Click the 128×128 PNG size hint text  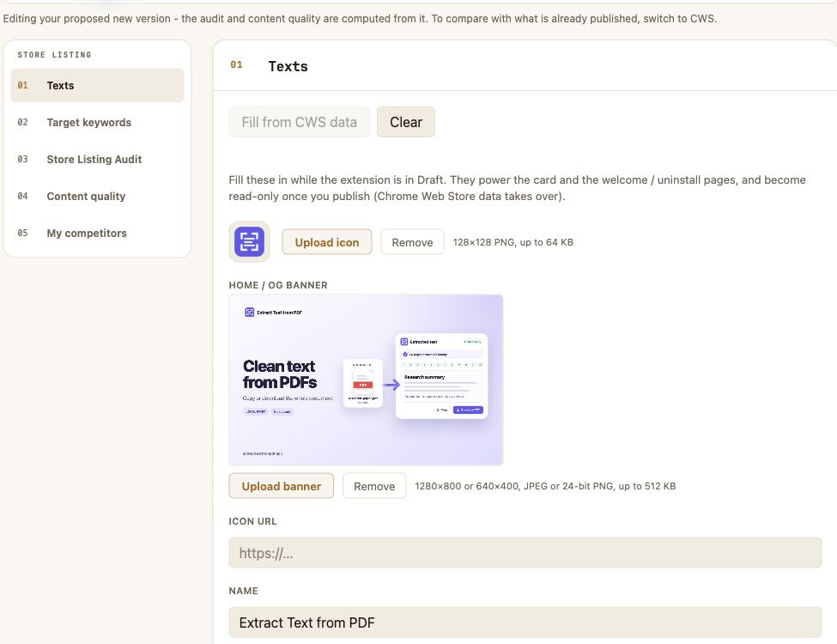(513, 242)
